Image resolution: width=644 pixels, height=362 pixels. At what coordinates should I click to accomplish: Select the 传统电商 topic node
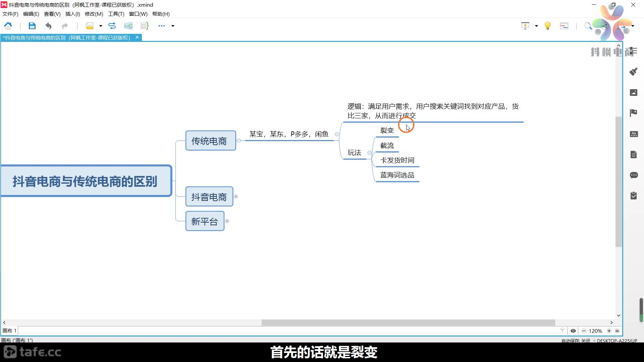211,141
